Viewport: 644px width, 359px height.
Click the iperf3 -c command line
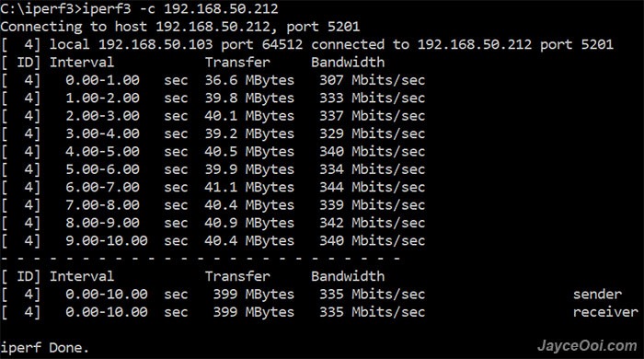[139, 8]
